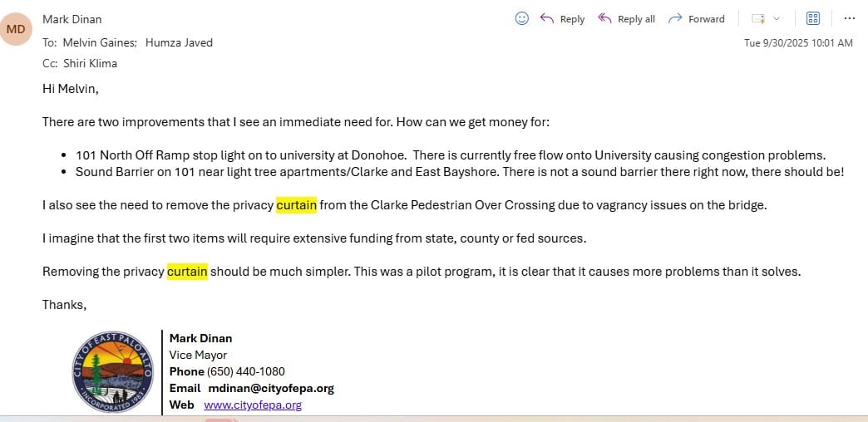Expand the dropdown arrow beside envelope icon
Image resolution: width=868 pixels, height=422 pixels.
(777, 19)
